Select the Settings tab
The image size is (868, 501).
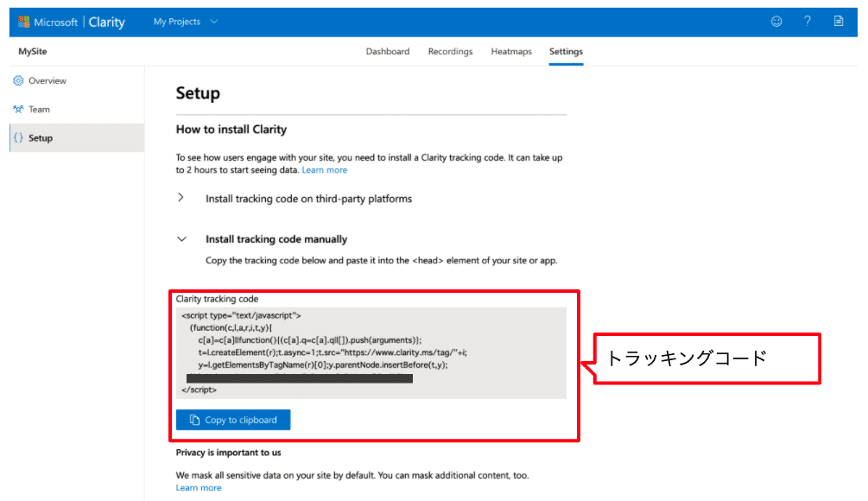[566, 52]
